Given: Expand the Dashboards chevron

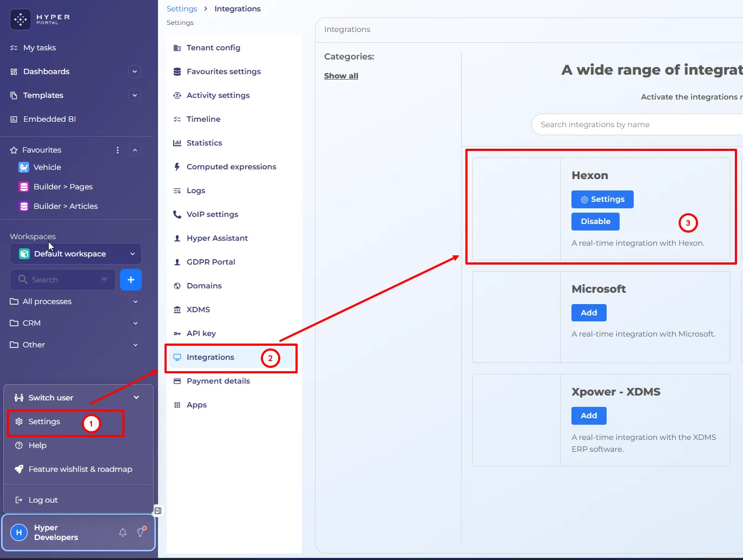Looking at the screenshot, I should pyautogui.click(x=135, y=71).
